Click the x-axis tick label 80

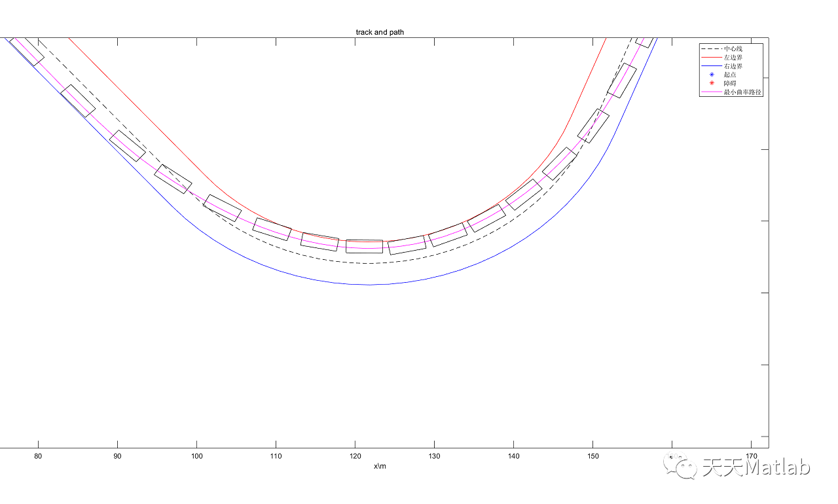point(38,456)
